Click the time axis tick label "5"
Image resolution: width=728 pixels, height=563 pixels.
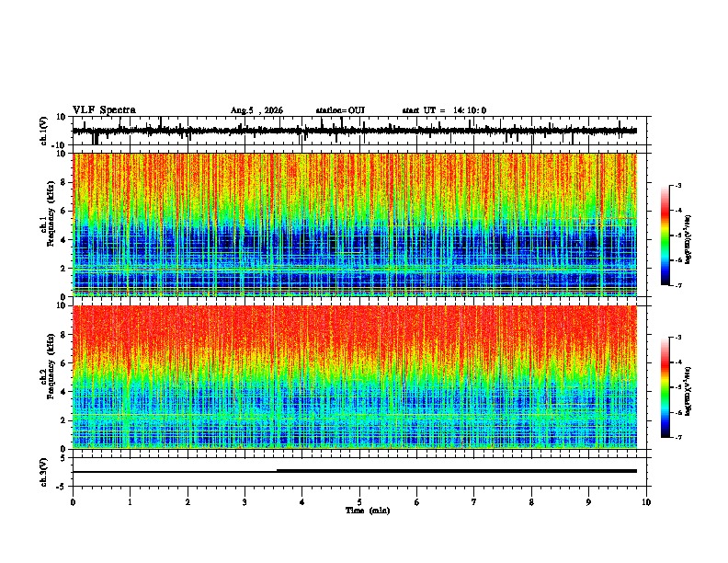(x=359, y=502)
